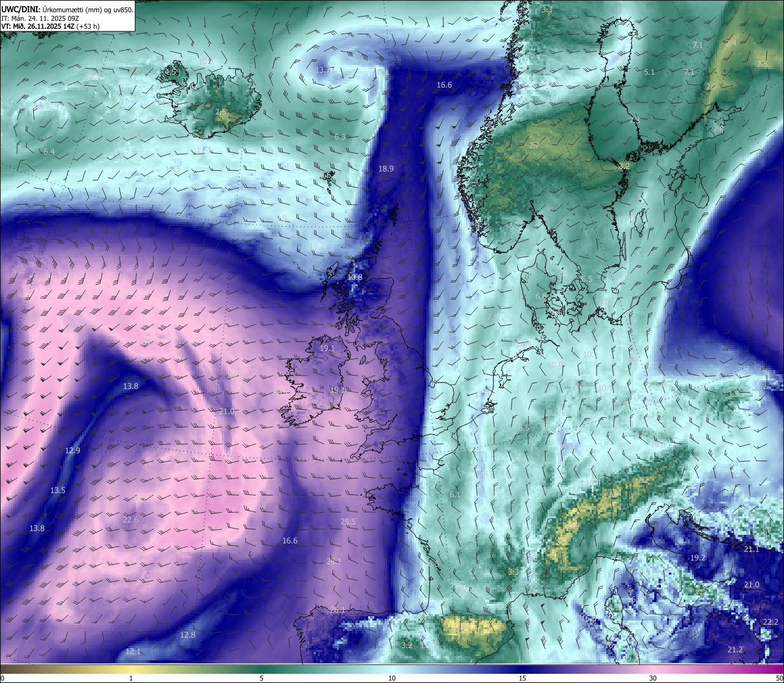Select the 'VT: Mið. 26.11.2025 14Z (+53 h)' line
Viewport: 784px width, 683px height.
(50, 26)
